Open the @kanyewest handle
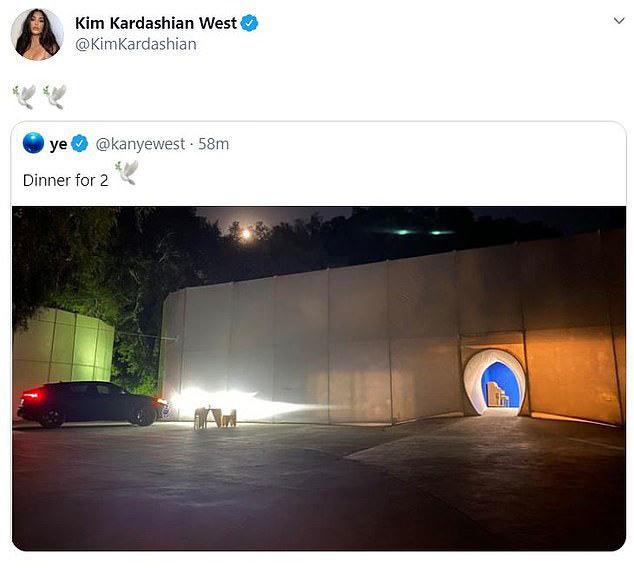Screen dimensions: 634x568 [x=140, y=144]
